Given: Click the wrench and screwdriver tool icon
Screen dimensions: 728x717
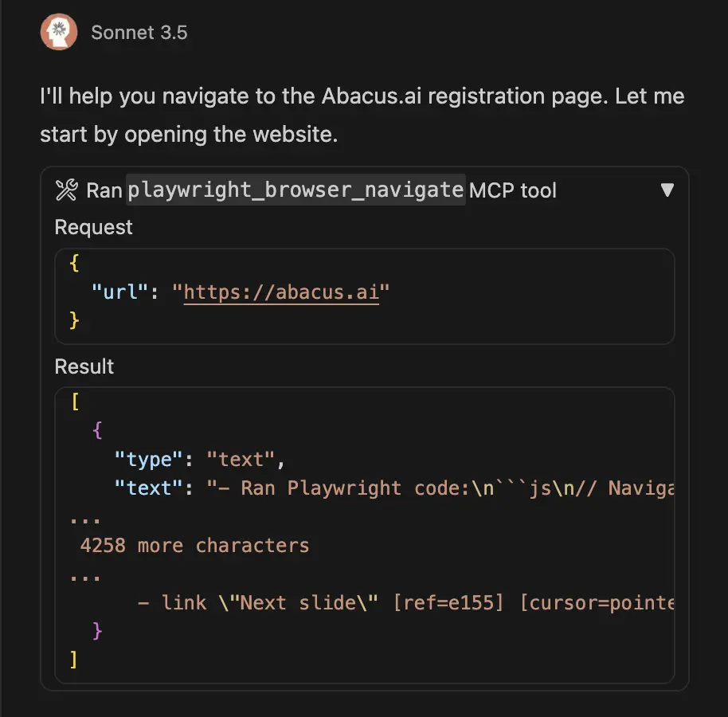Looking at the screenshot, I should pos(67,190).
